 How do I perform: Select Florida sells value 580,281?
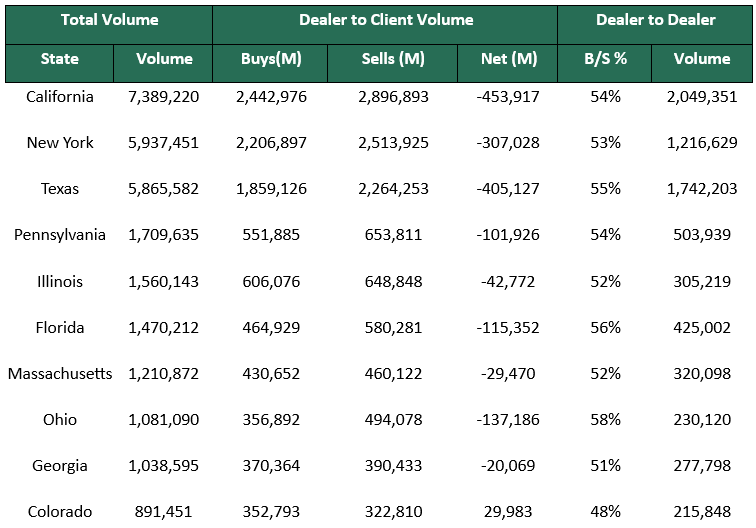click(x=393, y=328)
